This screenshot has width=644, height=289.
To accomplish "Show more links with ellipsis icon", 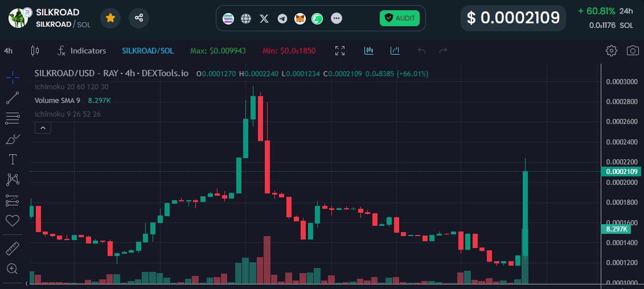I will coord(337,18).
